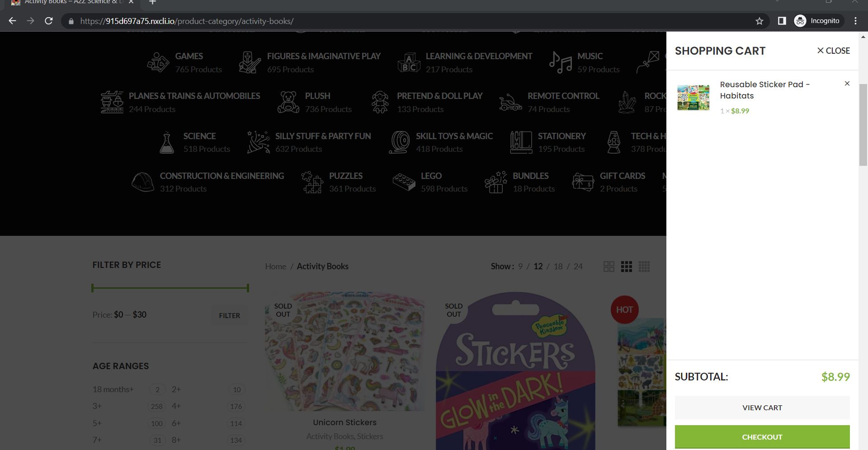Open a new browser tab
This screenshot has width=868, height=450.
[x=153, y=2]
